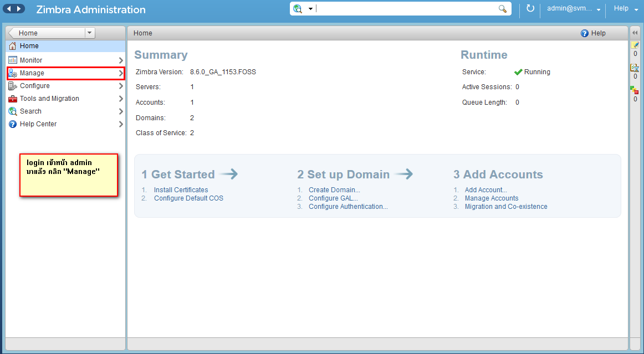Open the Configure GAL... link

click(333, 198)
